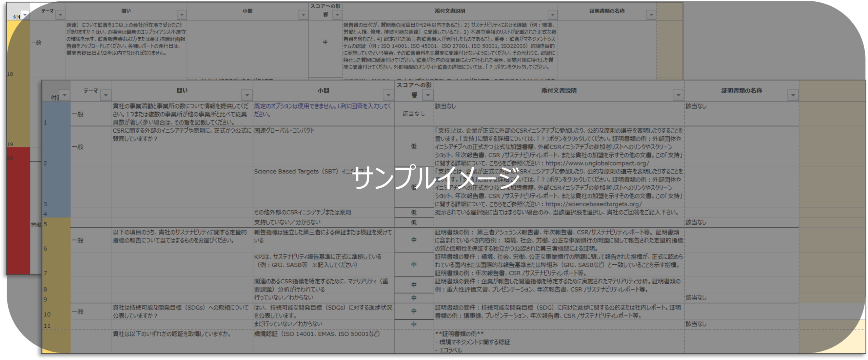The height and width of the screenshot is (360, 868).
Task: Open 添付文書説明 filter arrow in foreground table
Action: [x=678, y=95]
